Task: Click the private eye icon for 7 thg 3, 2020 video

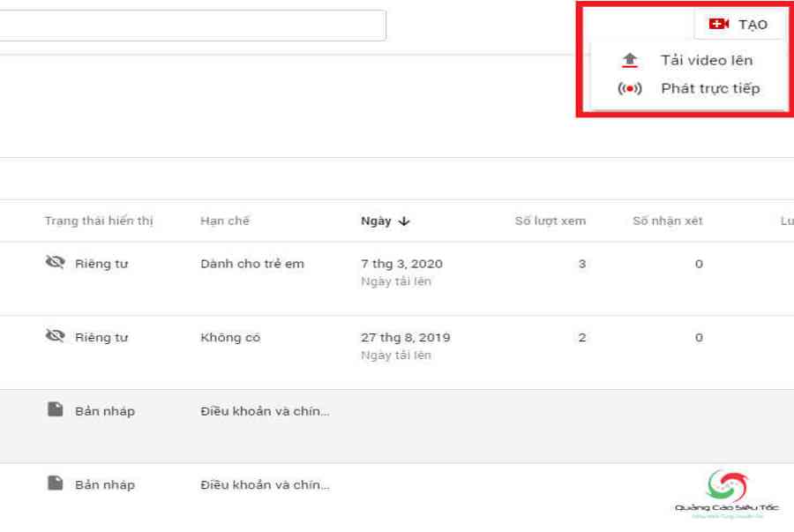Action: click(x=56, y=263)
